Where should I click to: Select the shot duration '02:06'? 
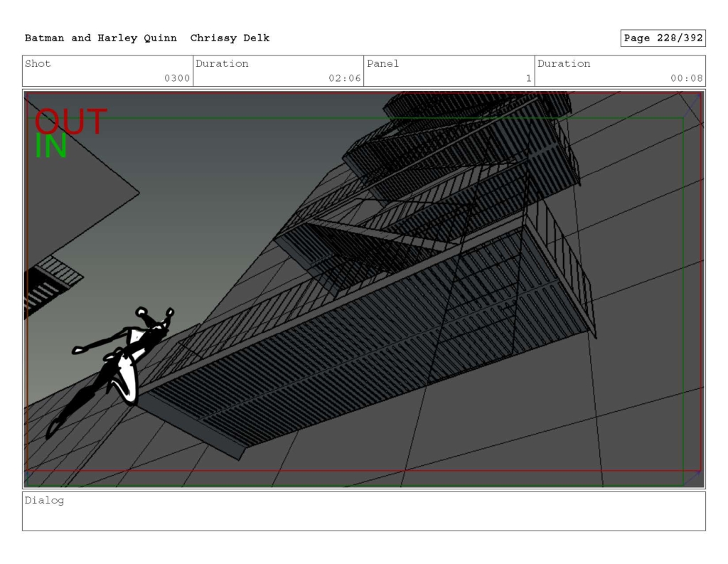(x=345, y=78)
